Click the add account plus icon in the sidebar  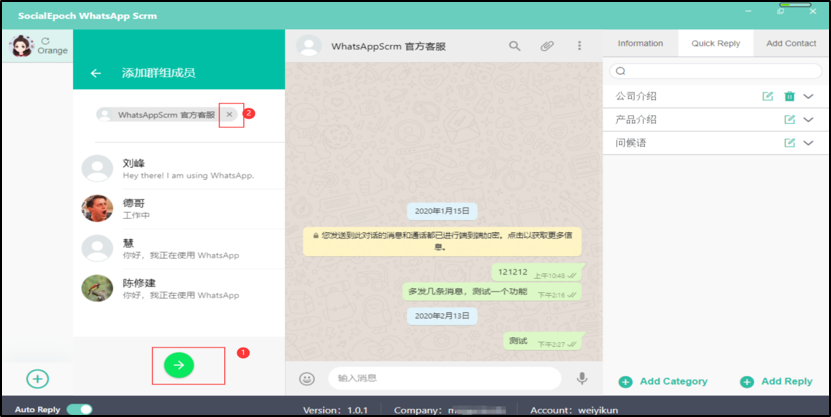(x=38, y=378)
